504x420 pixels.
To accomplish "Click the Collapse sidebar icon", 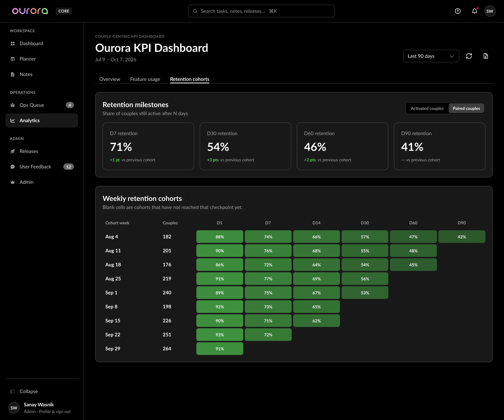I will pyautogui.click(x=13, y=391).
